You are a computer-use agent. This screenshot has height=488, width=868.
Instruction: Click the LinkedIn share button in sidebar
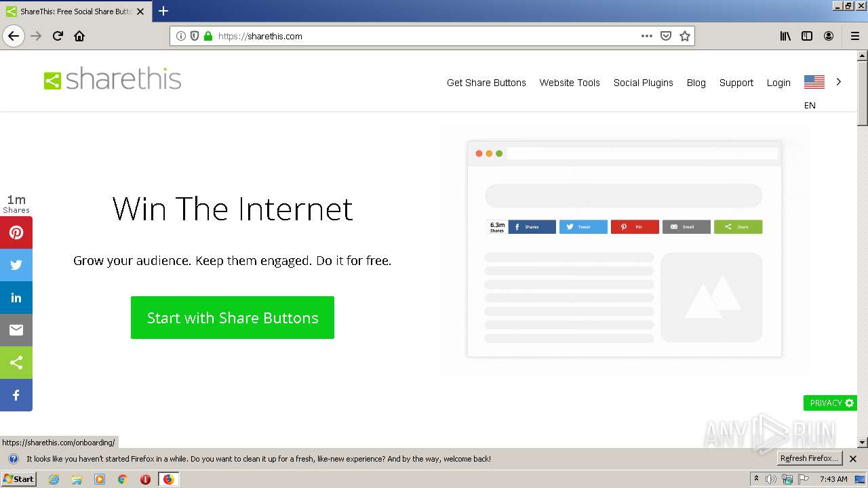click(x=16, y=298)
